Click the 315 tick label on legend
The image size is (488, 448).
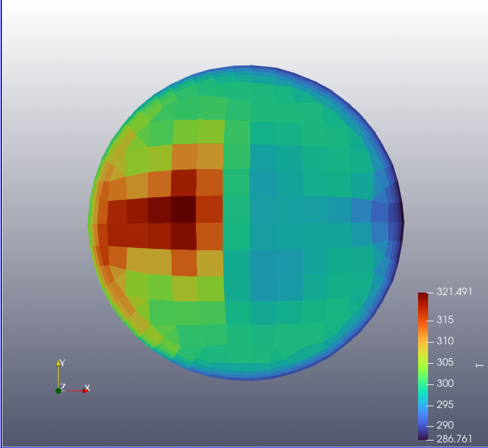pos(445,320)
